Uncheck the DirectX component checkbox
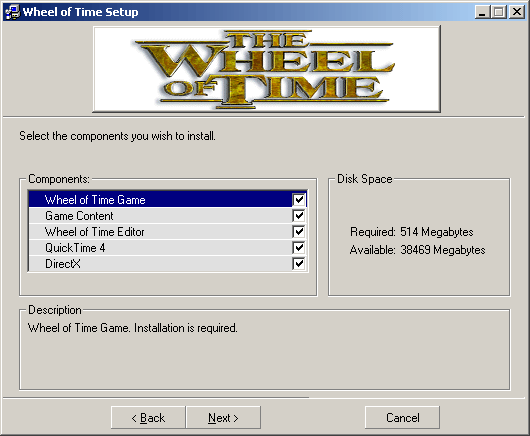Image resolution: width=530 pixels, height=436 pixels. click(299, 264)
